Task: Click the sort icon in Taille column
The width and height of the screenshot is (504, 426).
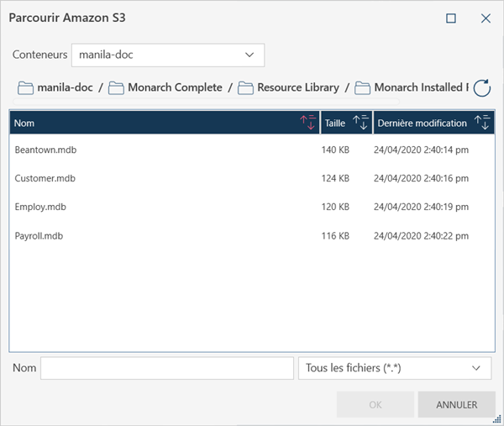Action: pos(360,123)
